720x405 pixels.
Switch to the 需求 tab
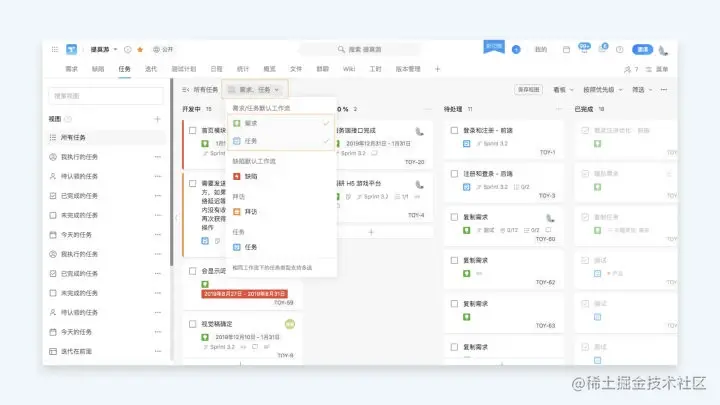[71, 69]
